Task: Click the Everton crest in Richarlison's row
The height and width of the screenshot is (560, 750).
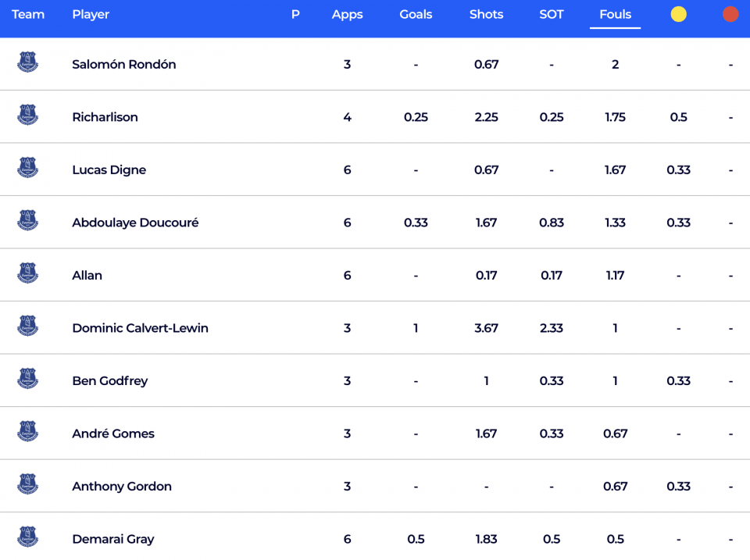Action: (28, 116)
